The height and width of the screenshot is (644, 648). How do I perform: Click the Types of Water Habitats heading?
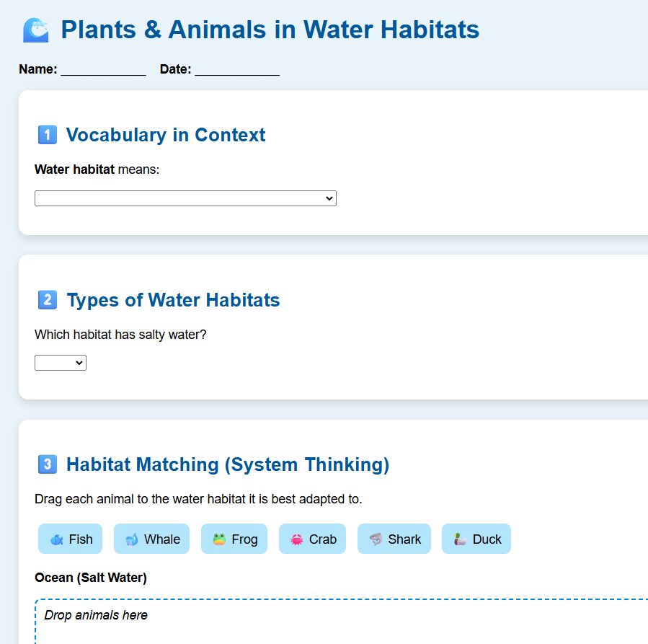click(173, 300)
